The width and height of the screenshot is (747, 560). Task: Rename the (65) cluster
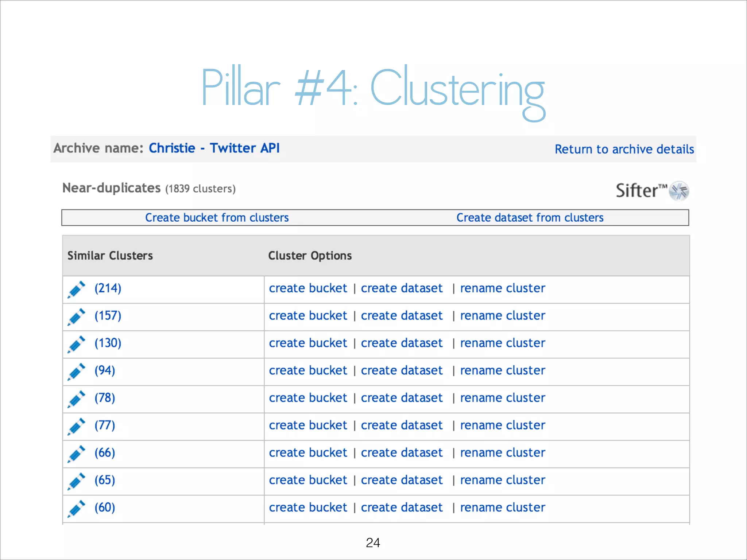coord(503,480)
